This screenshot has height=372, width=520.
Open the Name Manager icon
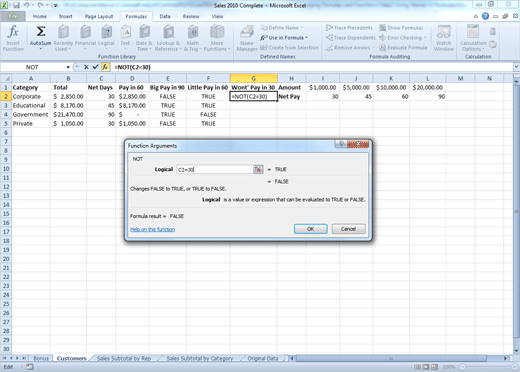247,38
